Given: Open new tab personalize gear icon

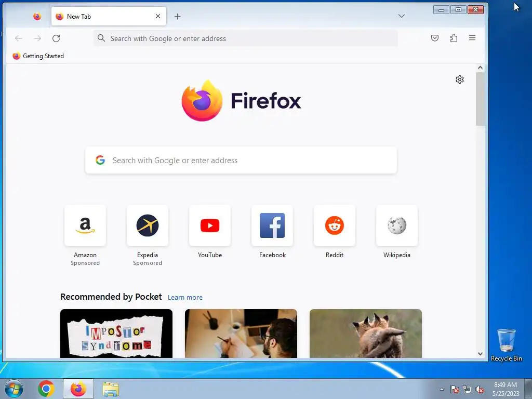Looking at the screenshot, I should tap(460, 79).
